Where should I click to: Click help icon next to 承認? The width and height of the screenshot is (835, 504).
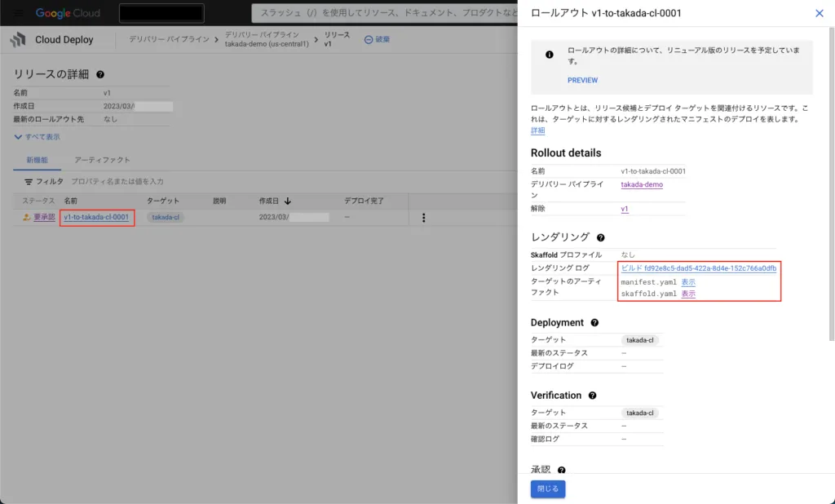[561, 470]
